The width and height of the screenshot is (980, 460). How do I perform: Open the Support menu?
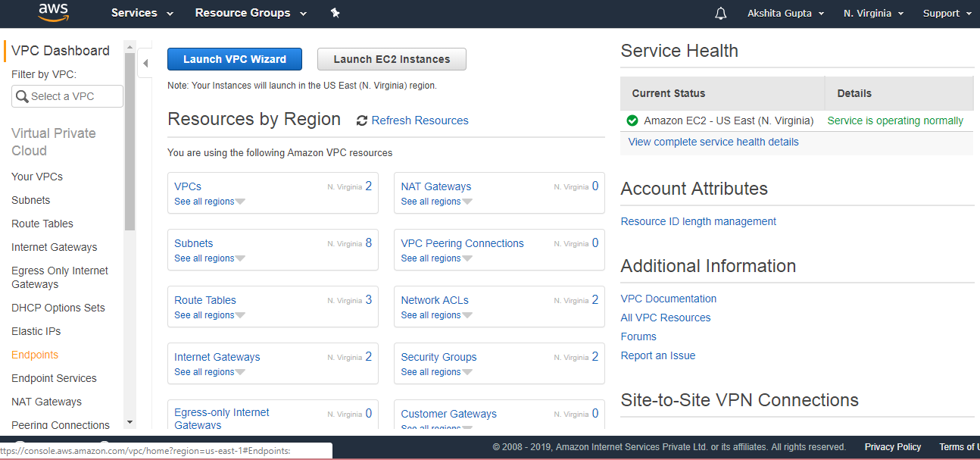click(x=947, y=14)
